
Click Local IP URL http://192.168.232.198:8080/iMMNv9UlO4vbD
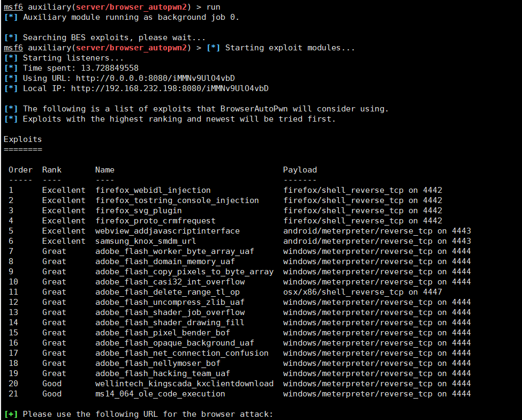(170, 88)
